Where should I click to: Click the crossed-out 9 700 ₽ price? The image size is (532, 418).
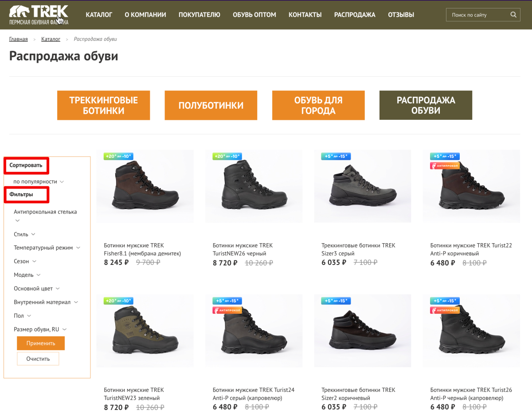point(148,262)
